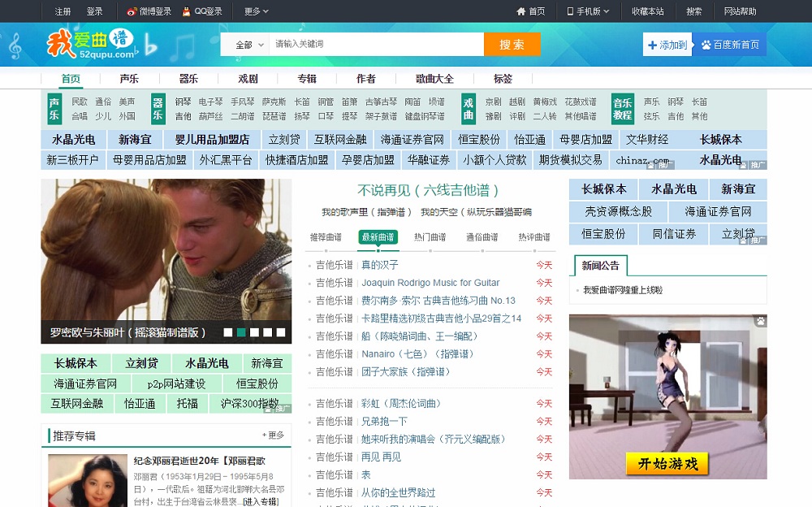Select the first slide indicator square
This screenshot has width=812, height=507.
click(228, 332)
